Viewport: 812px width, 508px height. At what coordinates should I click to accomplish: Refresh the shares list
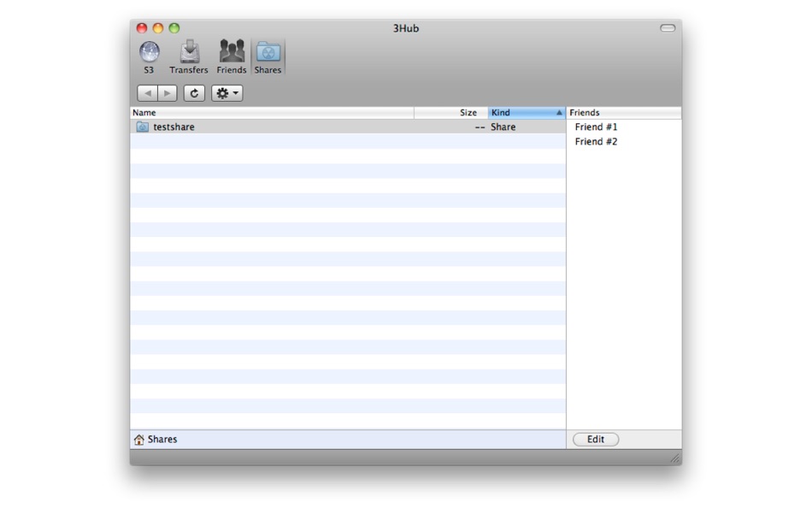pos(194,93)
